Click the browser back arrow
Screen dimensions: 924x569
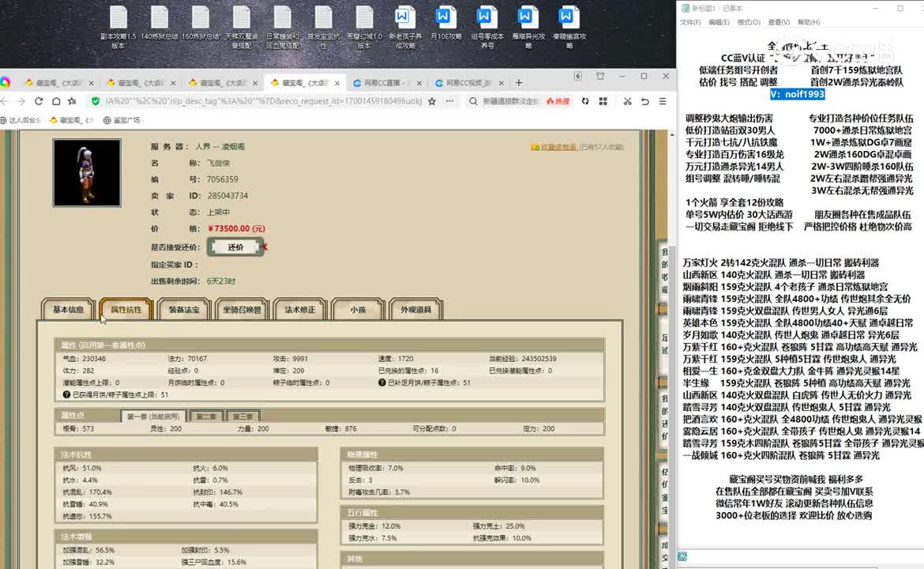pyautogui.click(x=5, y=101)
